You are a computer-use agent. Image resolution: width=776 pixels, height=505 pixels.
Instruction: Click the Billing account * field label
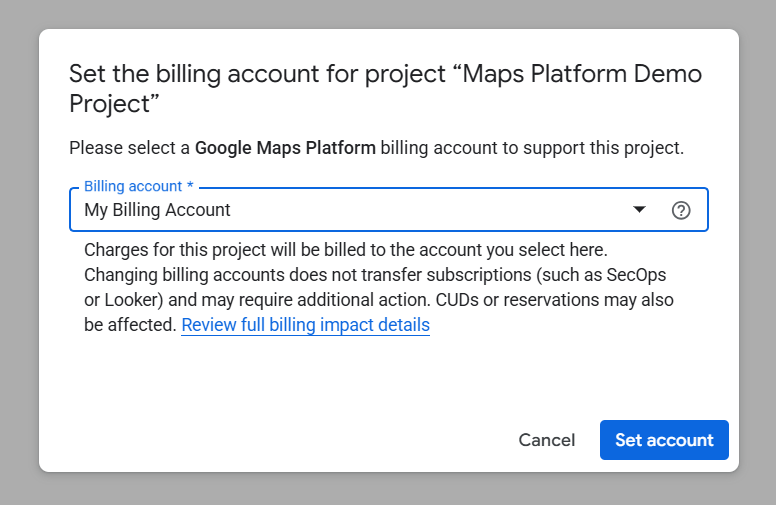pos(139,186)
